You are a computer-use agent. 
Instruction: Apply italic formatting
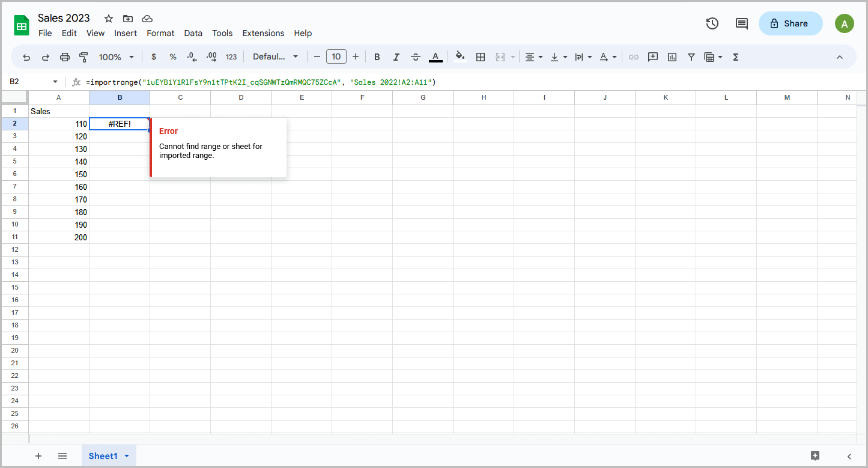tap(396, 56)
